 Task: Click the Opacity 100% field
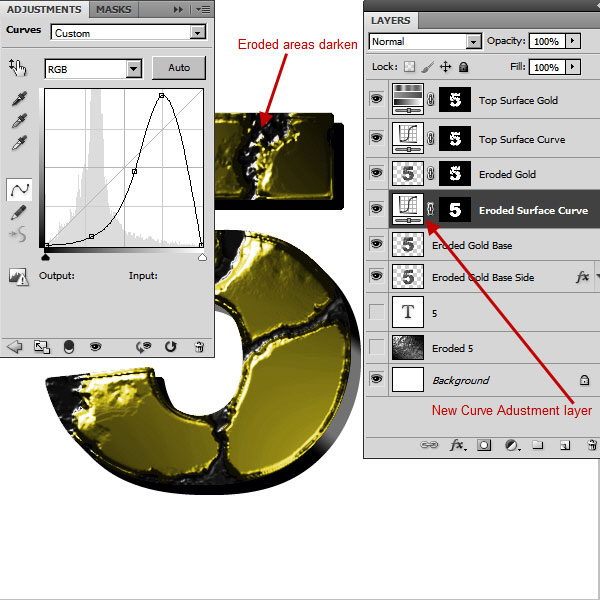[x=547, y=41]
